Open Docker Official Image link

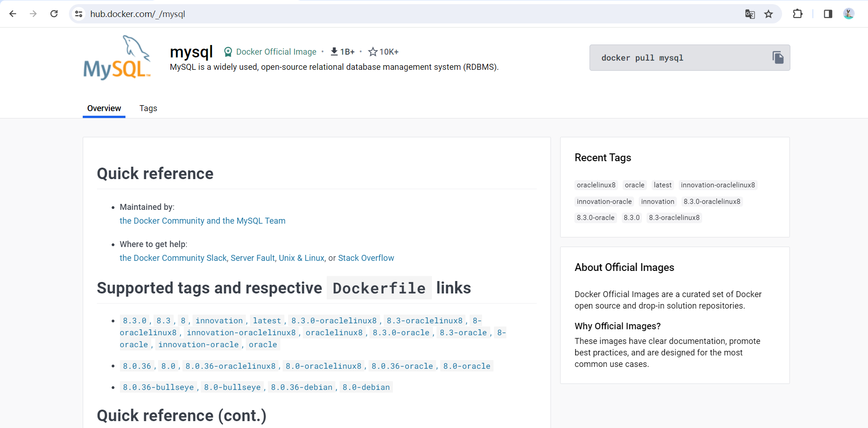click(x=276, y=52)
